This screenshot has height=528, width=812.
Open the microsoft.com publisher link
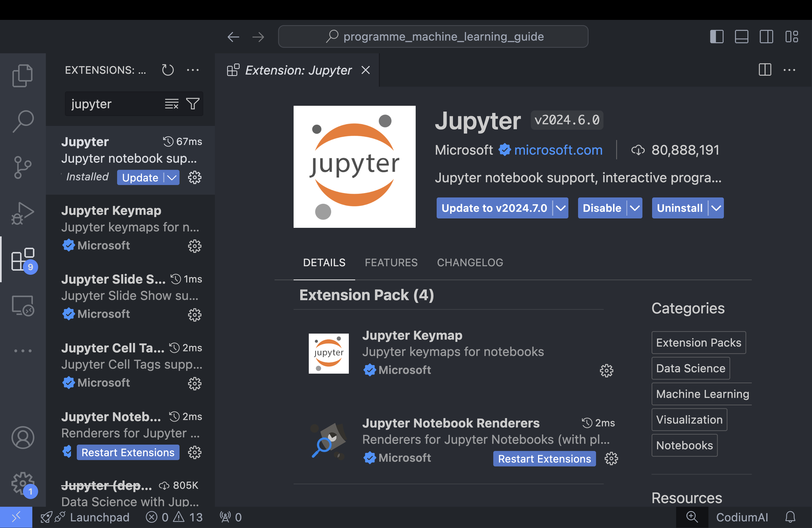tap(558, 150)
